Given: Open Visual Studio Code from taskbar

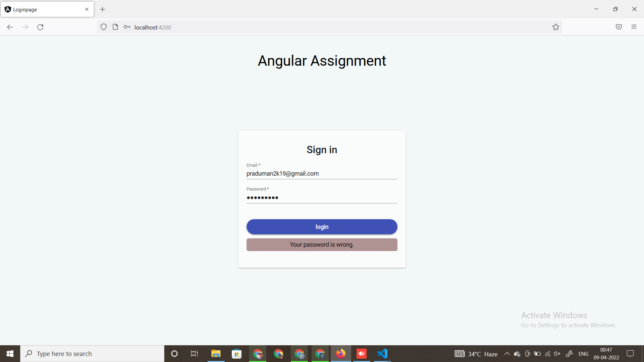Looking at the screenshot, I should (382, 354).
